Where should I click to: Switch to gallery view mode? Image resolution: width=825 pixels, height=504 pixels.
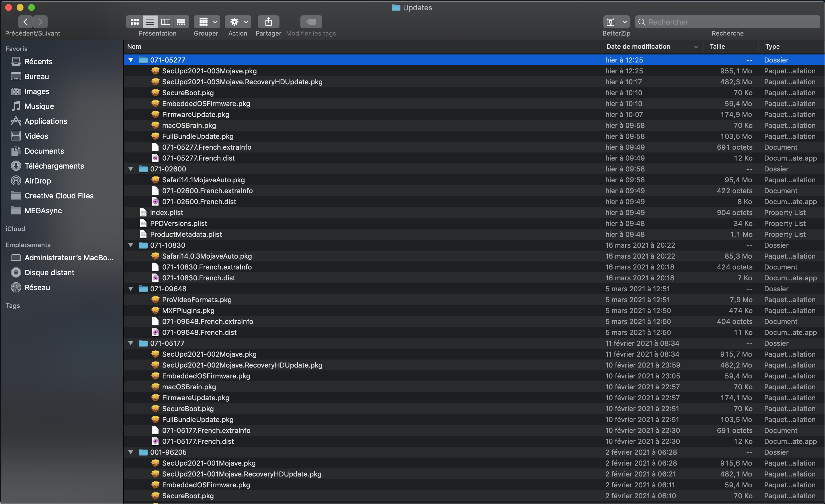[x=181, y=22]
